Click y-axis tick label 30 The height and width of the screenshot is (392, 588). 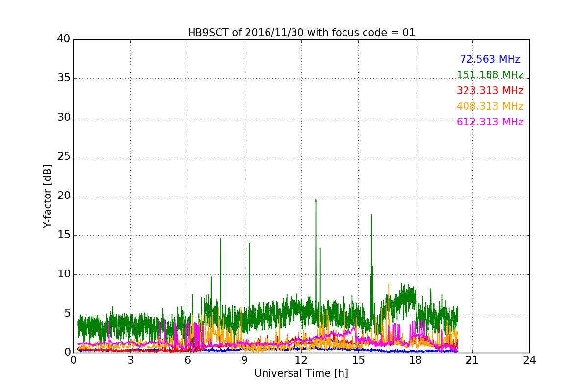click(63, 118)
